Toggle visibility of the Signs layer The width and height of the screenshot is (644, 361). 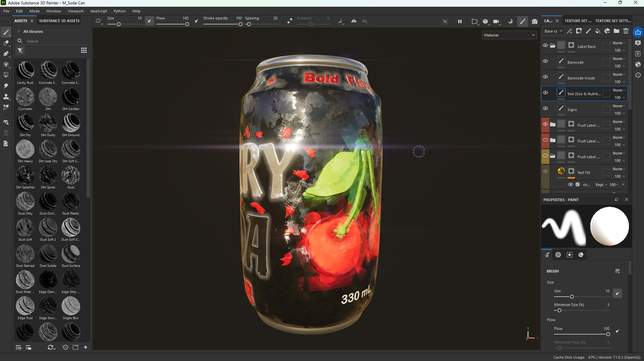(545, 108)
